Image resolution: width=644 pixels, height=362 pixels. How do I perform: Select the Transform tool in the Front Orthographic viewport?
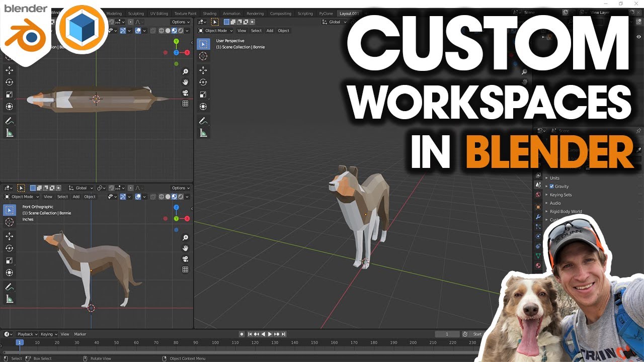pyautogui.click(x=10, y=273)
